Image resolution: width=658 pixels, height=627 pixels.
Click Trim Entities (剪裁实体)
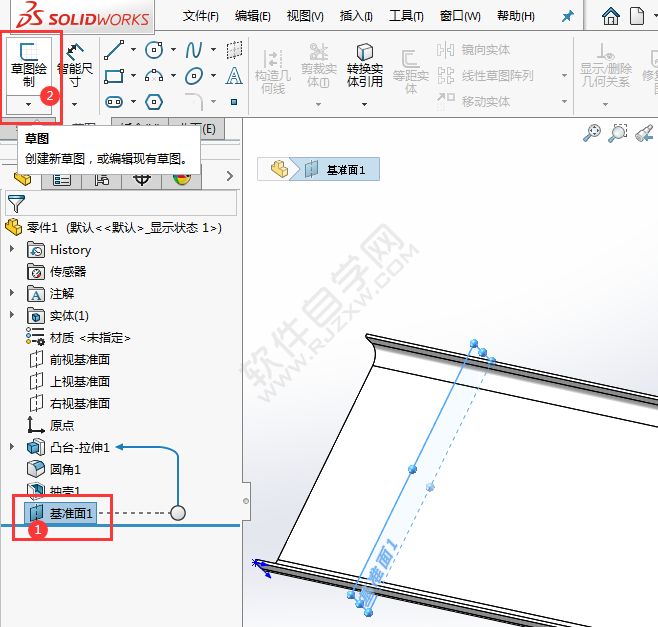(319, 65)
